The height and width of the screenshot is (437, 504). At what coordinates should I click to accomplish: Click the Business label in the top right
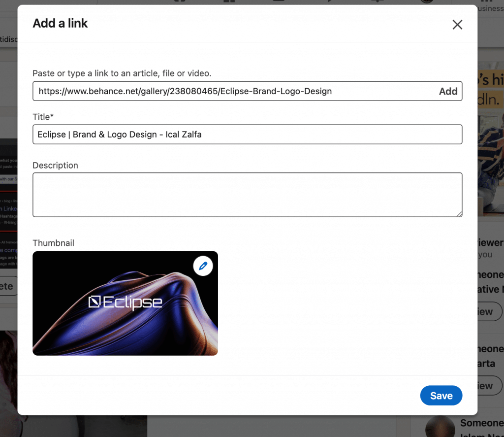click(491, 8)
